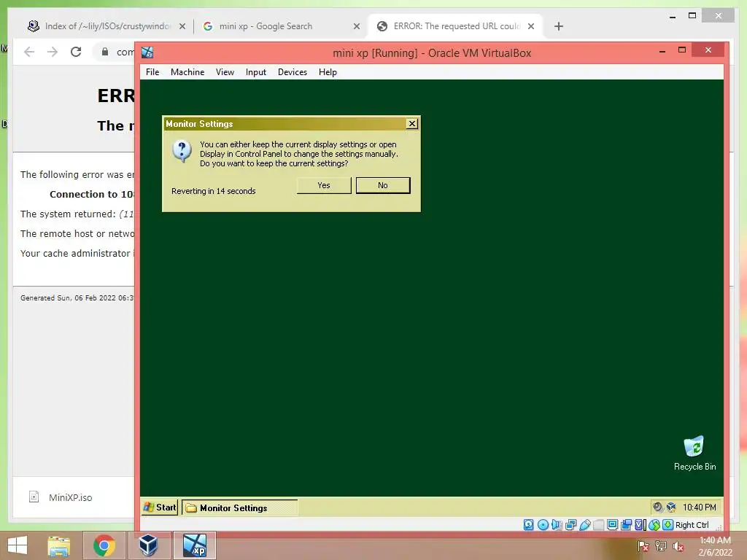Click the site lock icon in address bar
747x560 pixels.
click(105, 52)
